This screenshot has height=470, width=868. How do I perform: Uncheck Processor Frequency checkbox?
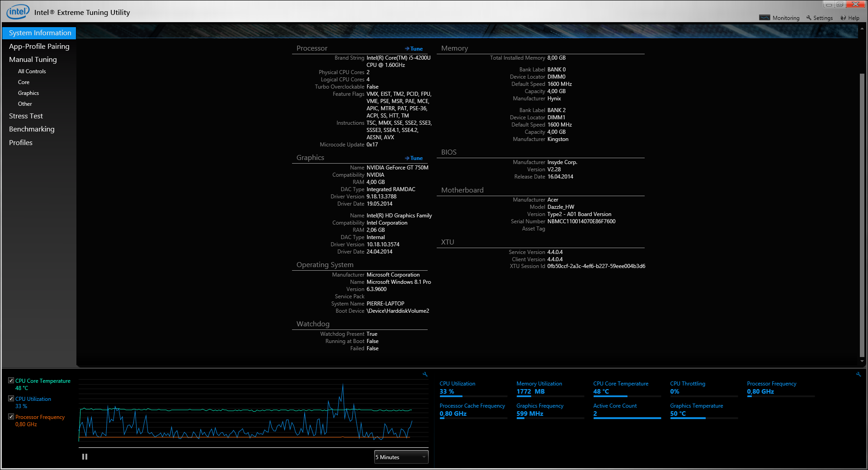[11, 417]
